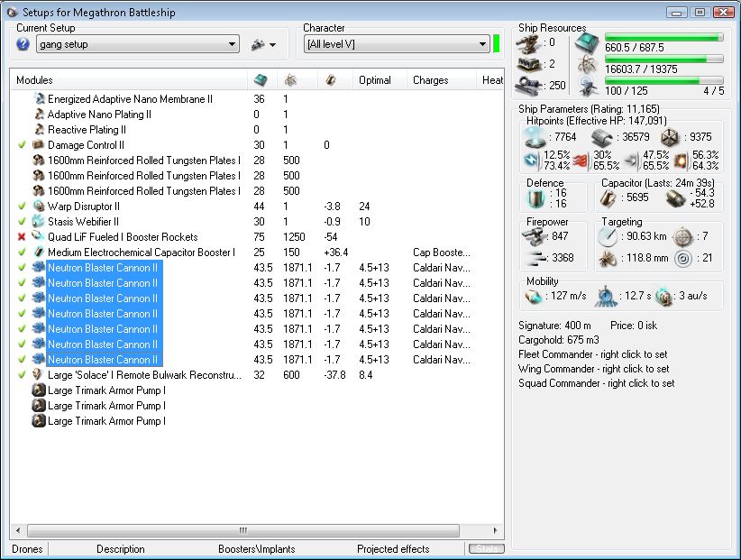
Task: Click 'Squad Commander - right click to set'
Action: 597,383
